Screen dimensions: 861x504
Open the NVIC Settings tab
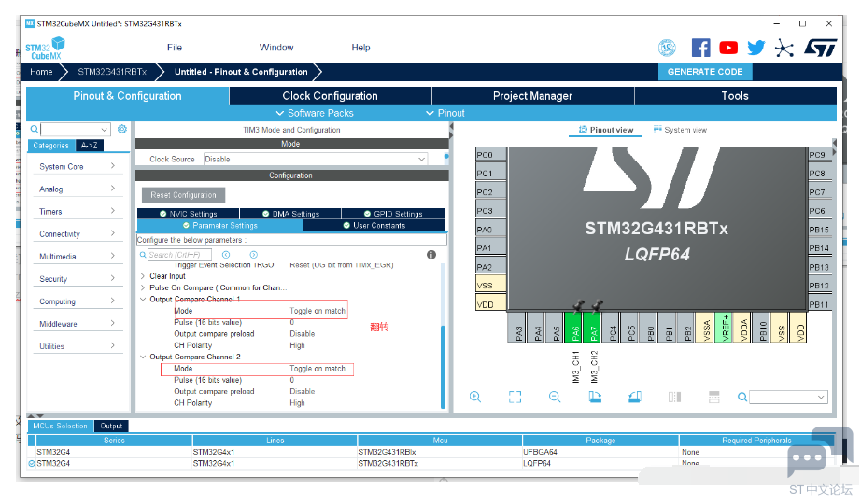pos(188,214)
